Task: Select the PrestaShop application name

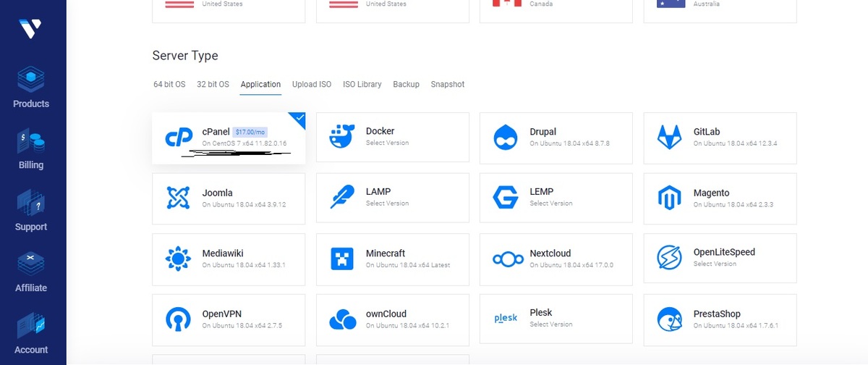Action: 718,314
